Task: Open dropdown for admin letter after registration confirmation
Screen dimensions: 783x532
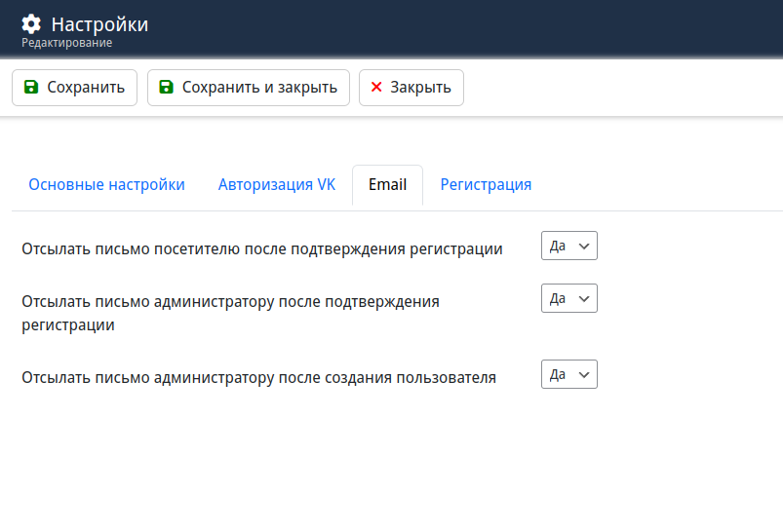Action: click(x=568, y=298)
